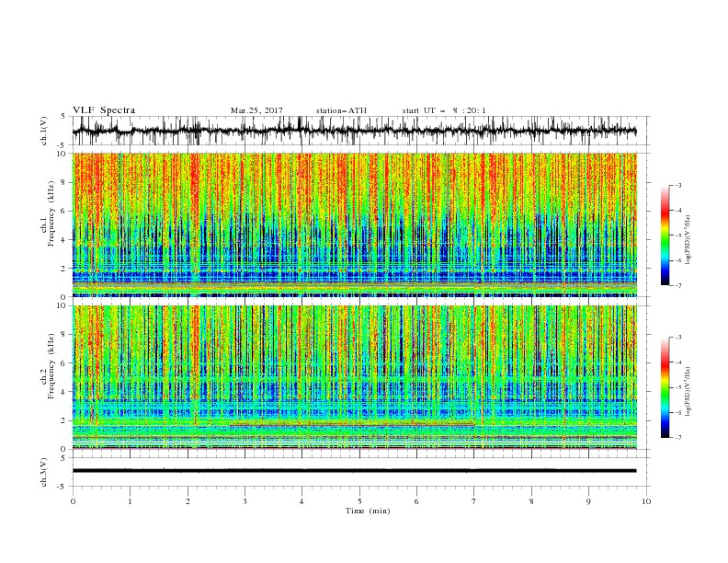The width and height of the screenshot is (728, 563).
Task: Click time axis tick label "3"
Action: (x=245, y=501)
